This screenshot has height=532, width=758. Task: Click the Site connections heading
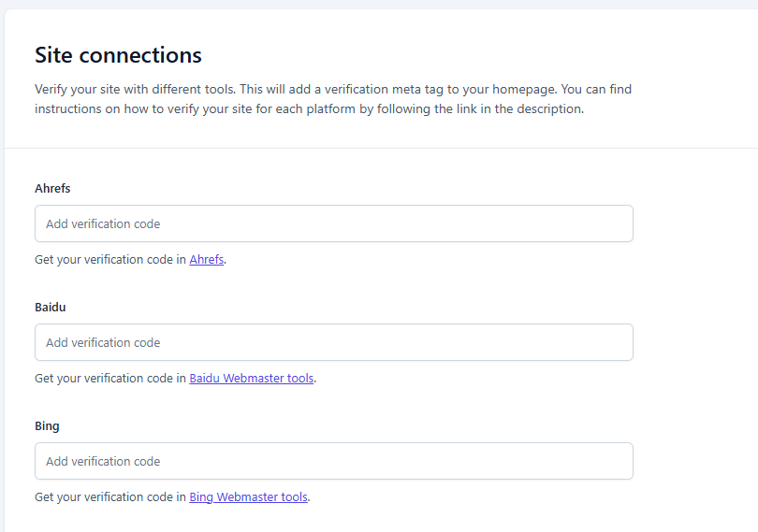118,55
